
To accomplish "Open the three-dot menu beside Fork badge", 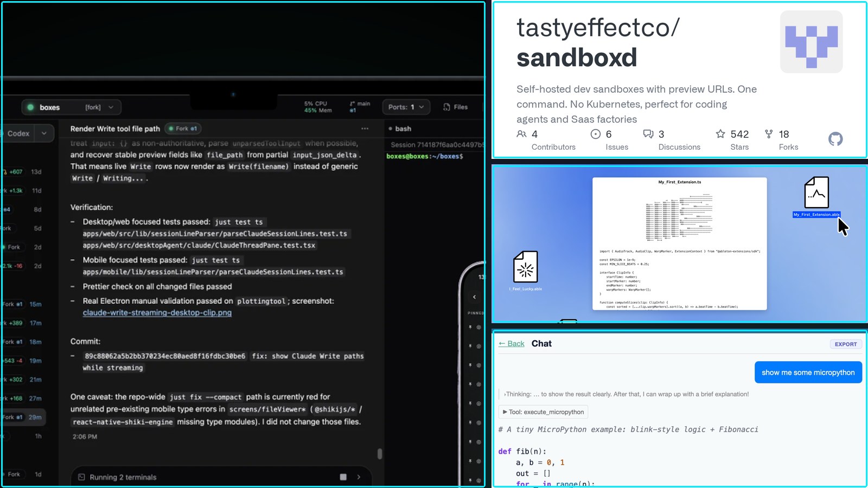I will click(x=365, y=129).
